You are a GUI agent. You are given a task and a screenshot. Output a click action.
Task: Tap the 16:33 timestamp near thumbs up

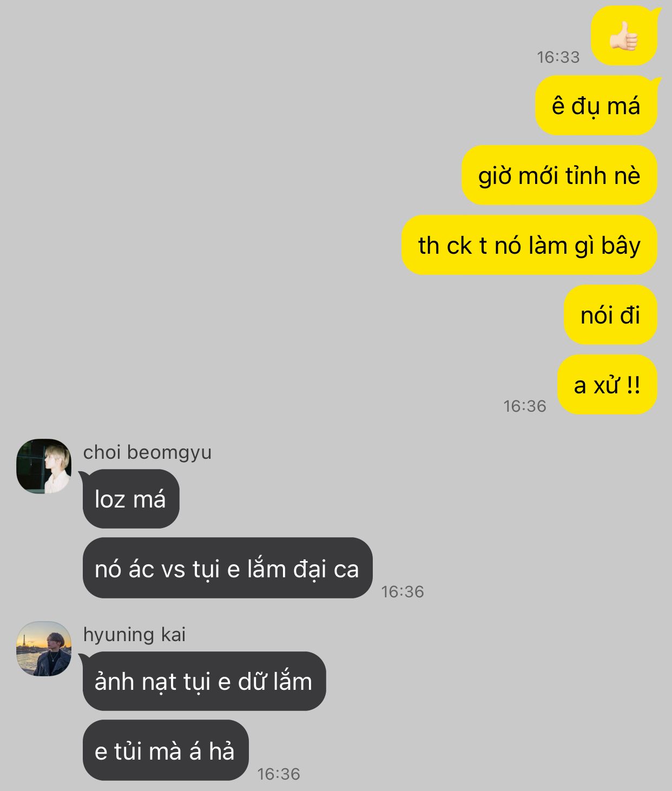click(x=558, y=57)
